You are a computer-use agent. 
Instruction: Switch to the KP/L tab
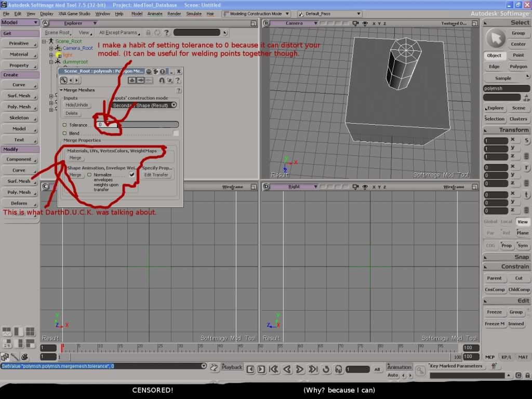(506, 357)
